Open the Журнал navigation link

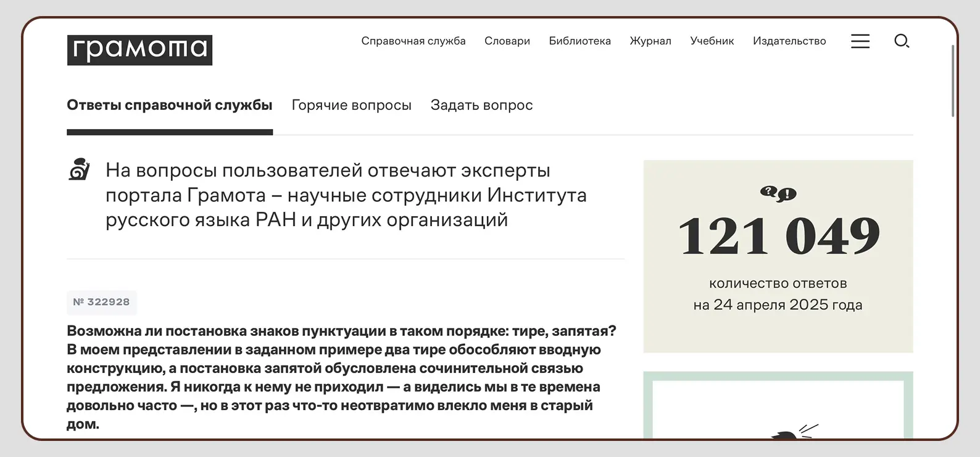click(x=650, y=41)
